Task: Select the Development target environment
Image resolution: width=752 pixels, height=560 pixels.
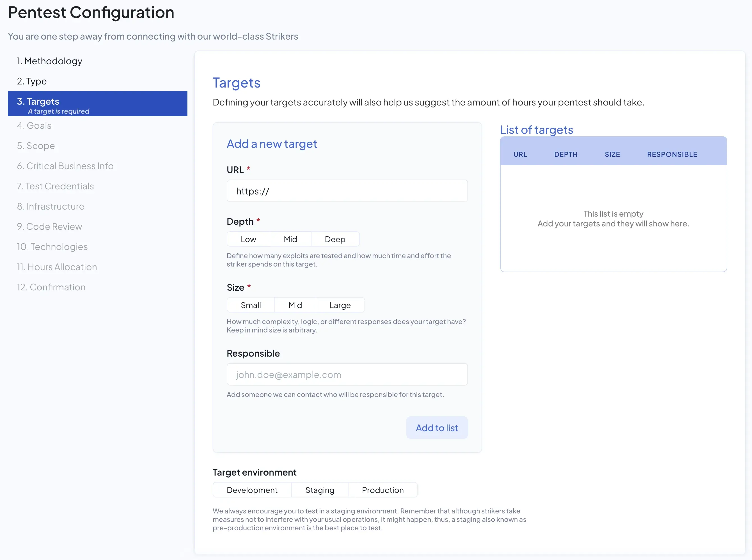Action: click(x=252, y=490)
